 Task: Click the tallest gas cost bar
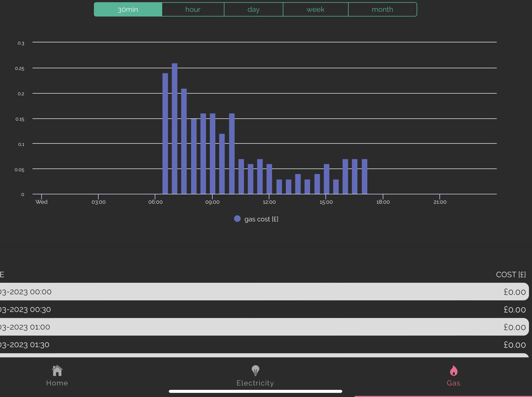[x=175, y=129]
